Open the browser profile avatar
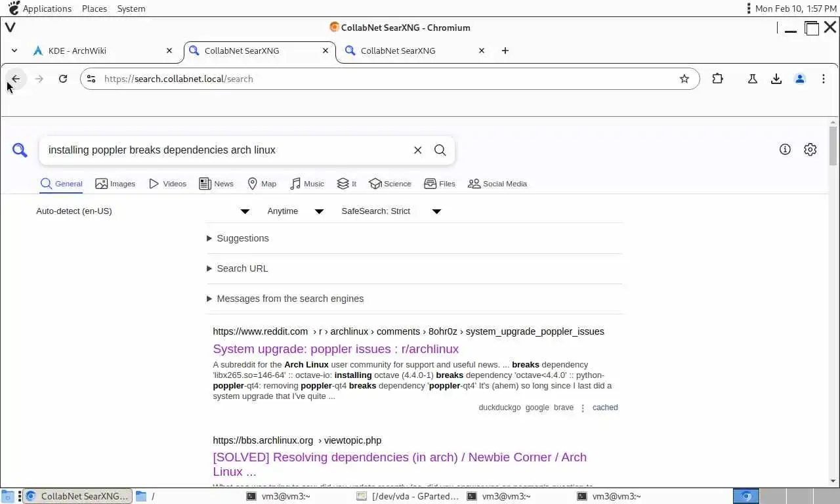840x504 pixels. click(x=800, y=79)
